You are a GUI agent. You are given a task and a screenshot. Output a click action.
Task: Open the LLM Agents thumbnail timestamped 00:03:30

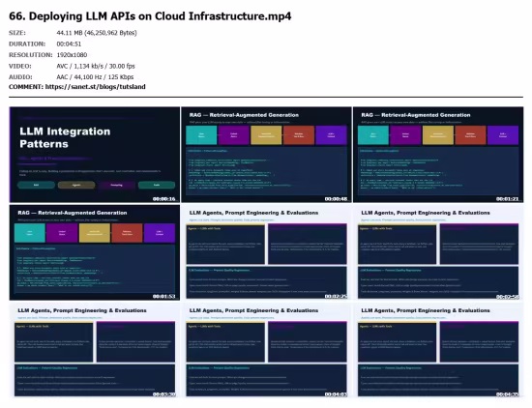tap(95, 350)
